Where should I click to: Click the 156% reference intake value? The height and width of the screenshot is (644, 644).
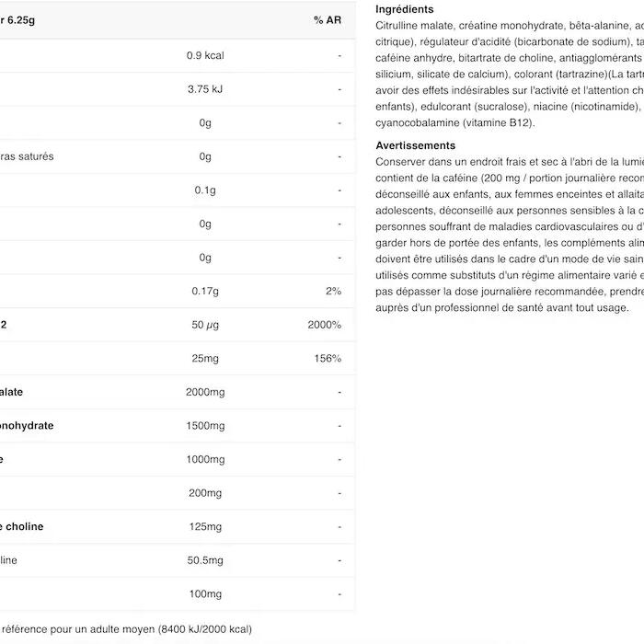click(x=328, y=358)
